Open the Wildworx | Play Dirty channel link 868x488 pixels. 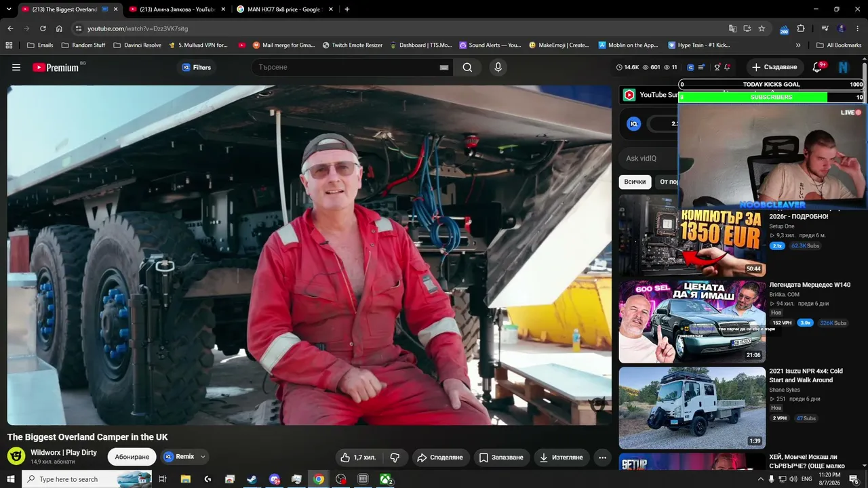[x=64, y=453]
